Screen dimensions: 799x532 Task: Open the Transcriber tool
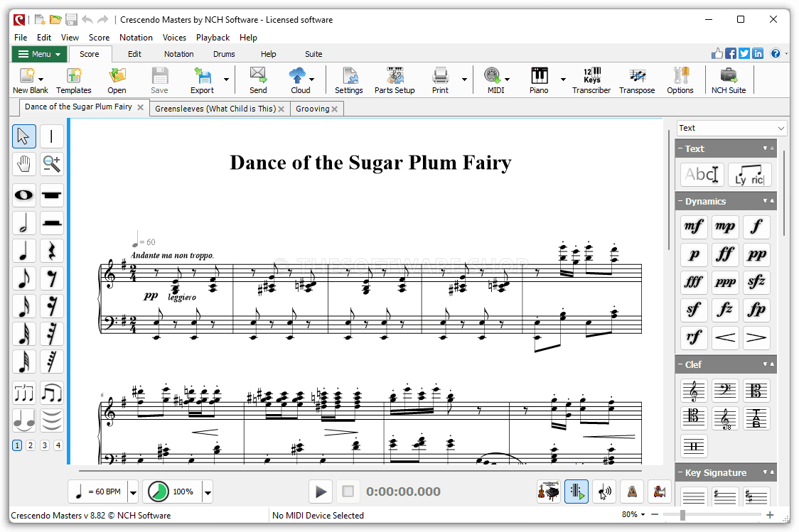tap(591, 80)
